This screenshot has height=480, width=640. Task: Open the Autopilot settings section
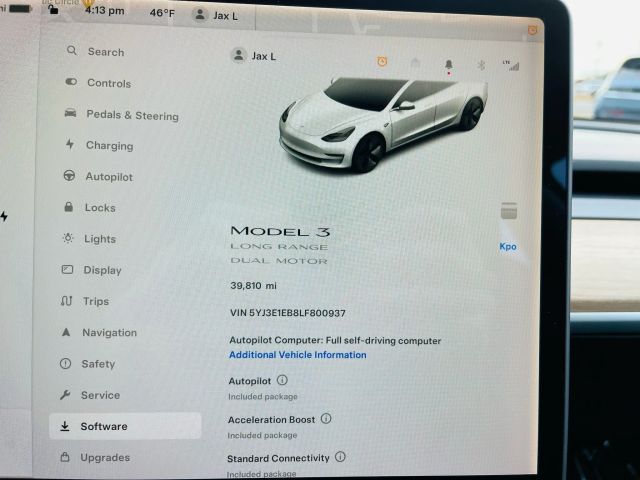coord(98,176)
